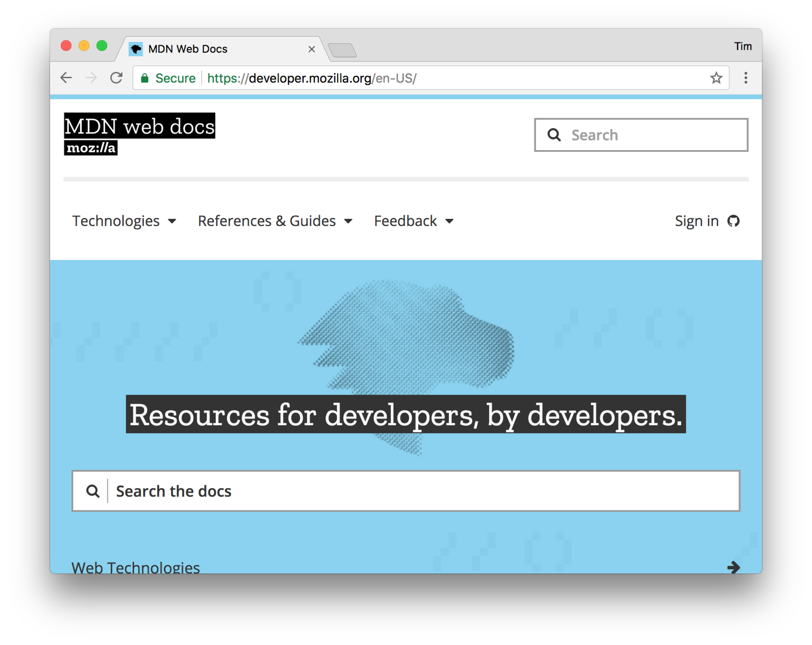Screen dimensions: 812x645
Task: Expand the Technologies dropdown menu
Action: [124, 221]
